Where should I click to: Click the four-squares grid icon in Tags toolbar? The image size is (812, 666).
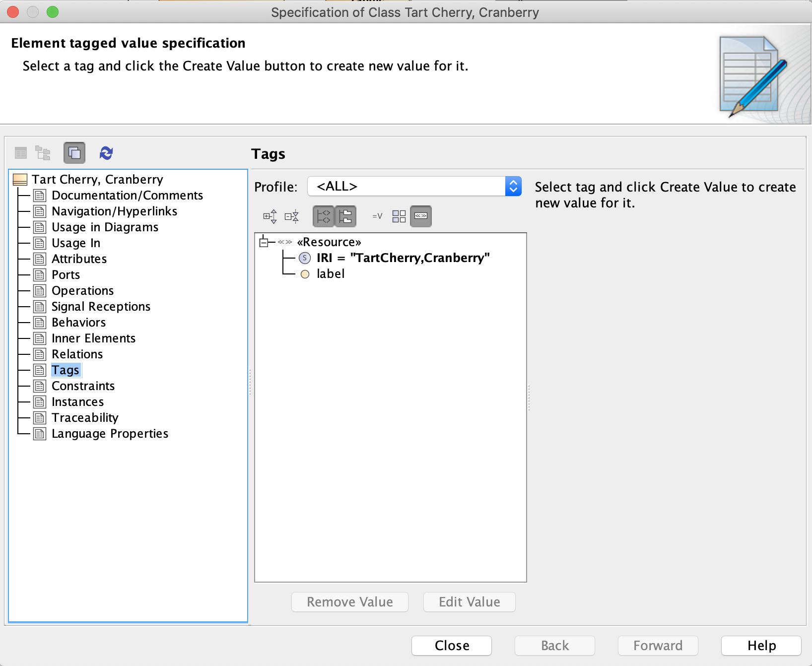[x=399, y=216]
